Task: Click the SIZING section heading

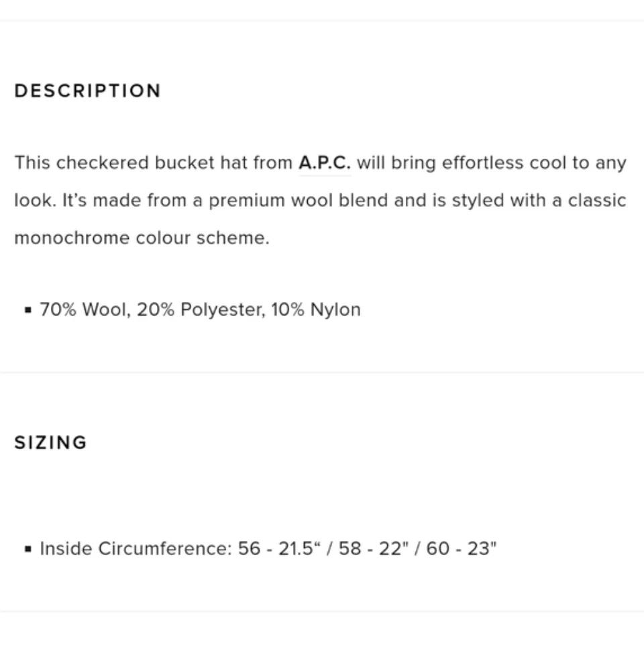Action: click(x=51, y=442)
